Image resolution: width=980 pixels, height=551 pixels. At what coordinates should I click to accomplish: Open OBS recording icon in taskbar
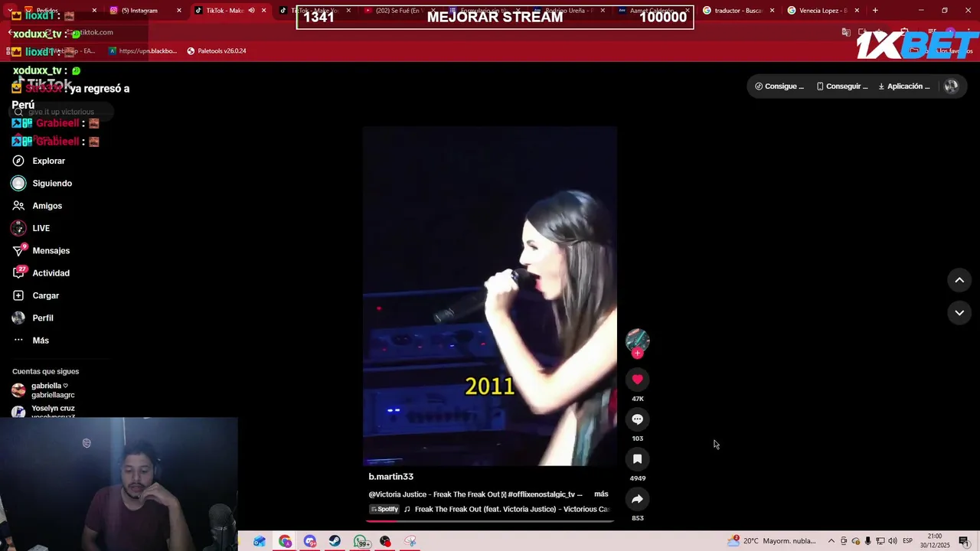pos(385,541)
